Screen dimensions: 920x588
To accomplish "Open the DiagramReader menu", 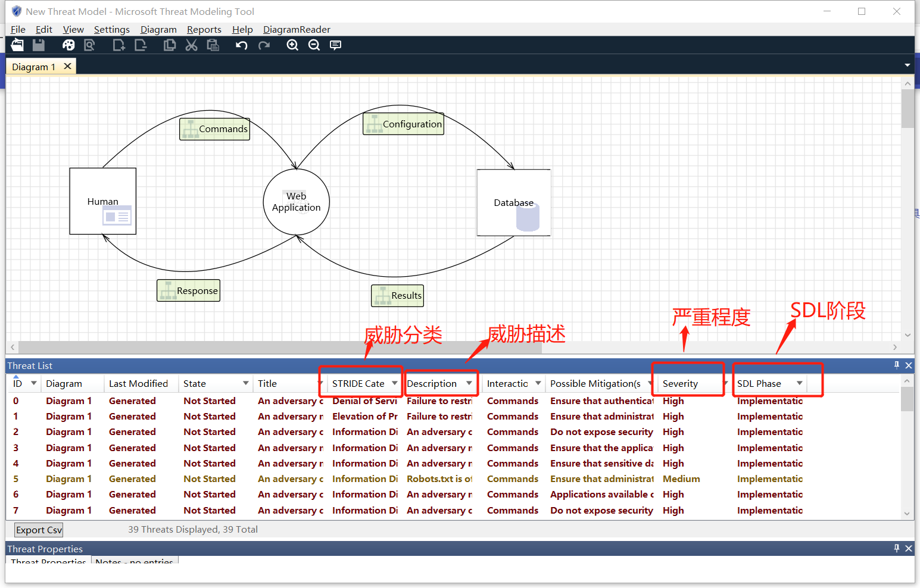I will 297,29.
